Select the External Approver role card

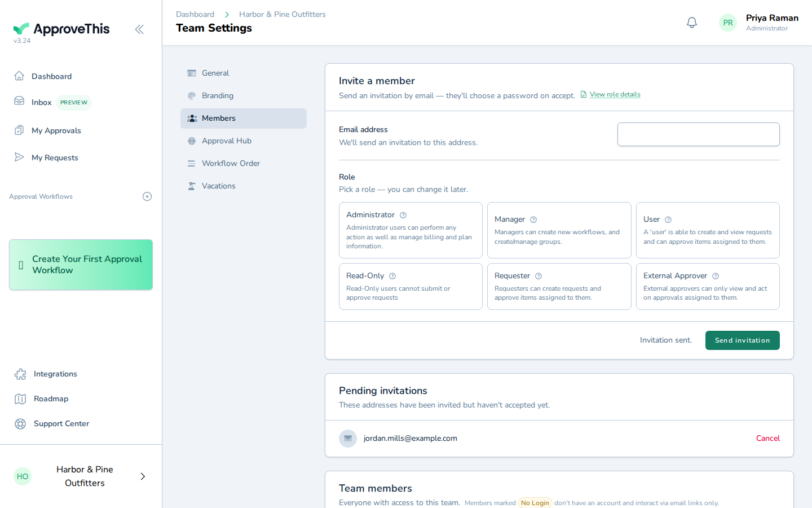coord(708,287)
